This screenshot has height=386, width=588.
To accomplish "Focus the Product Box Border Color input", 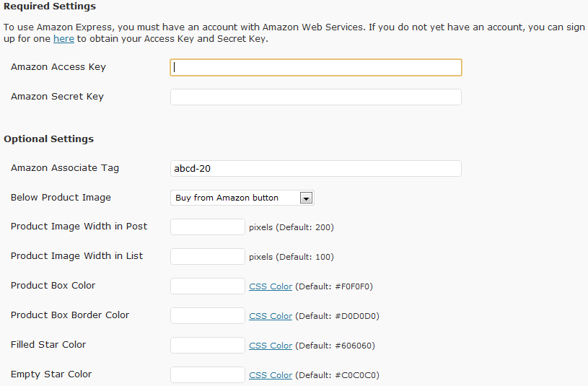I will click(208, 316).
